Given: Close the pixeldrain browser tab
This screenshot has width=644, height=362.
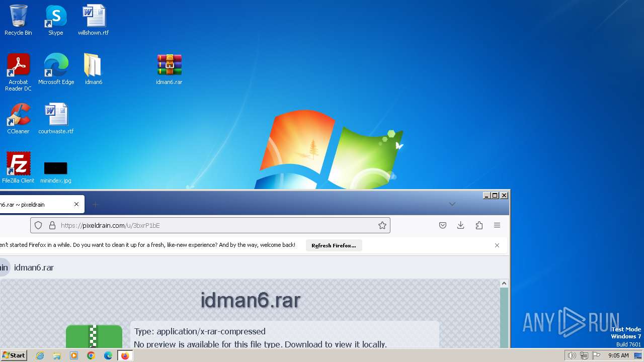Looking at the screenshot, I should 76,204.
